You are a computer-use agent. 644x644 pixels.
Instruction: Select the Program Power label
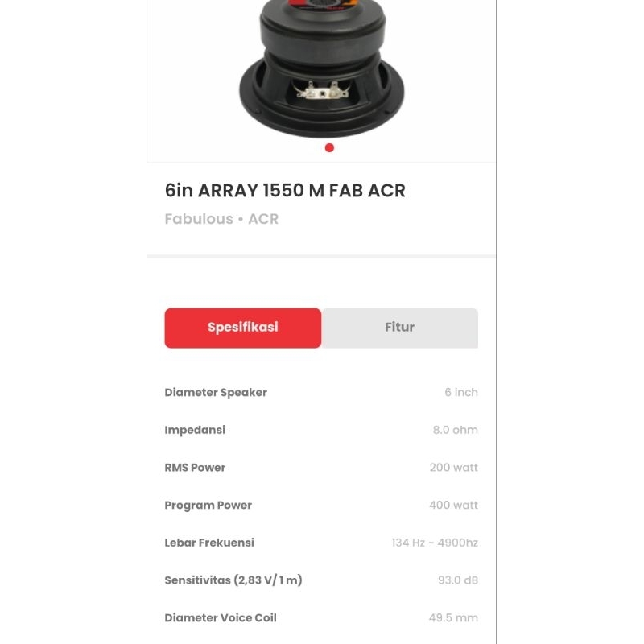tap(208, 506)
